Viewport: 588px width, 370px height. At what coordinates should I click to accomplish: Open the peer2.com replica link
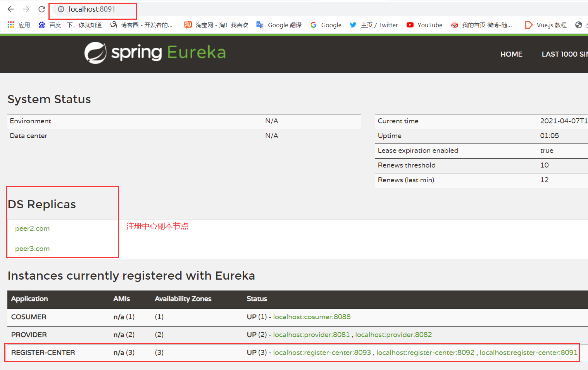[32, 228]
